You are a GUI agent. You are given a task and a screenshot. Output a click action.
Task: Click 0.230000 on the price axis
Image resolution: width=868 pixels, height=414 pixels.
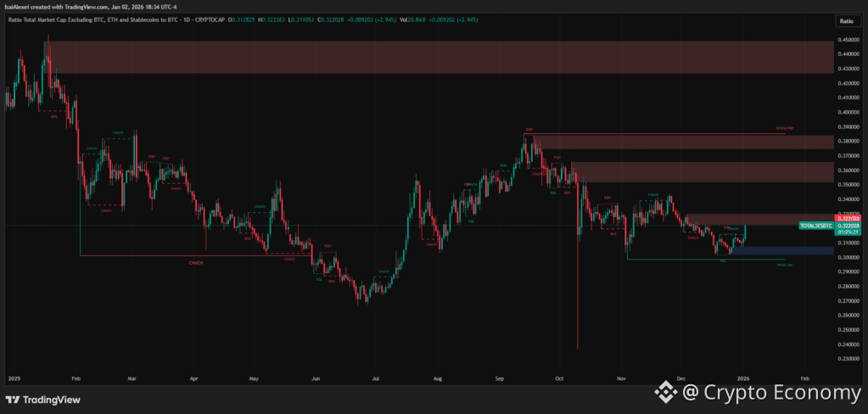848,359
